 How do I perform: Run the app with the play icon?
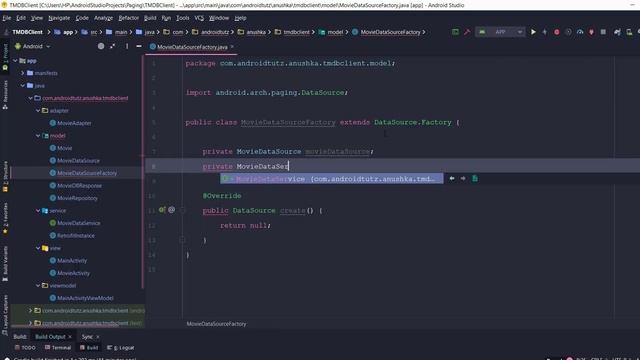pyautogui.click(x=533, y=32)
